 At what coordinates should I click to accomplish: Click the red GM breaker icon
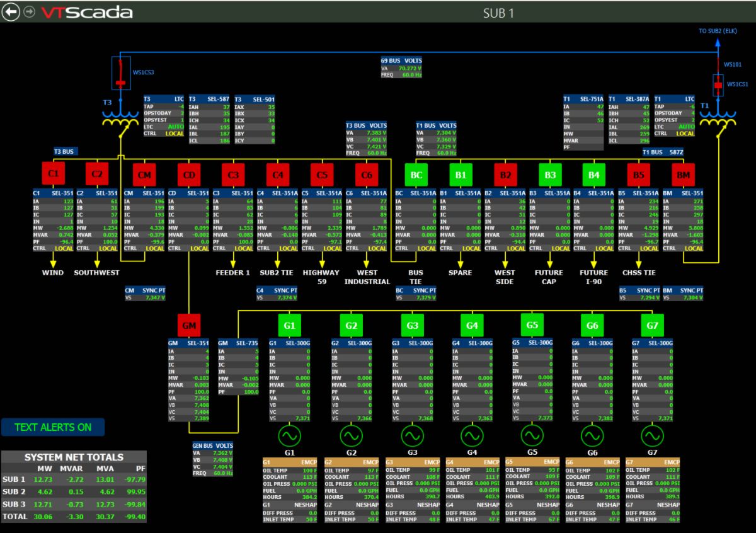[189, 325]
